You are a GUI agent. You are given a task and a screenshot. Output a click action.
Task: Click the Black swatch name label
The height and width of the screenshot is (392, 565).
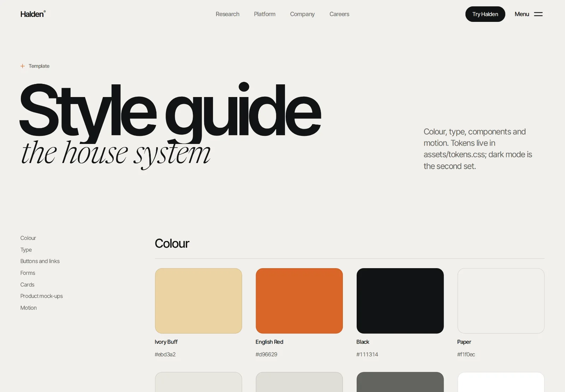pyautogui.click(x=363, y=342)
